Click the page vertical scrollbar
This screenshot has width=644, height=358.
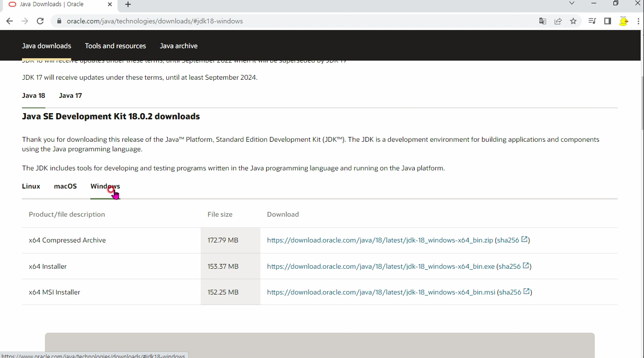pos(642,103)
